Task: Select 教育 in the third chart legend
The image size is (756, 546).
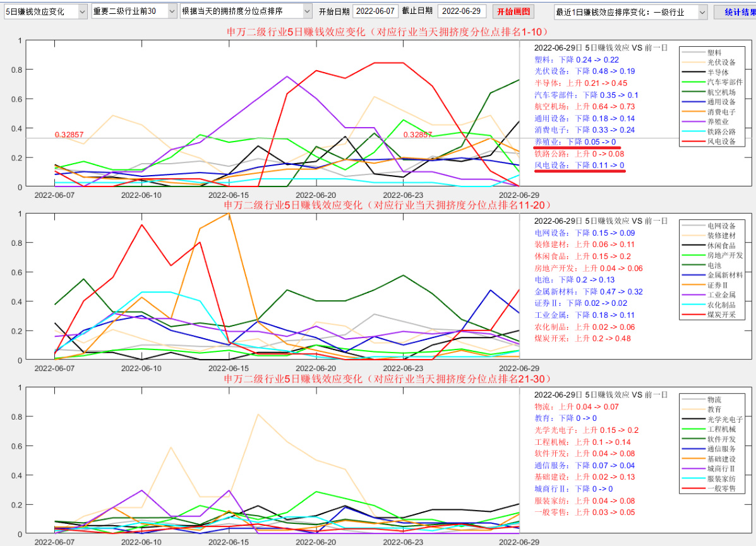Action: [x=714, y=409]
